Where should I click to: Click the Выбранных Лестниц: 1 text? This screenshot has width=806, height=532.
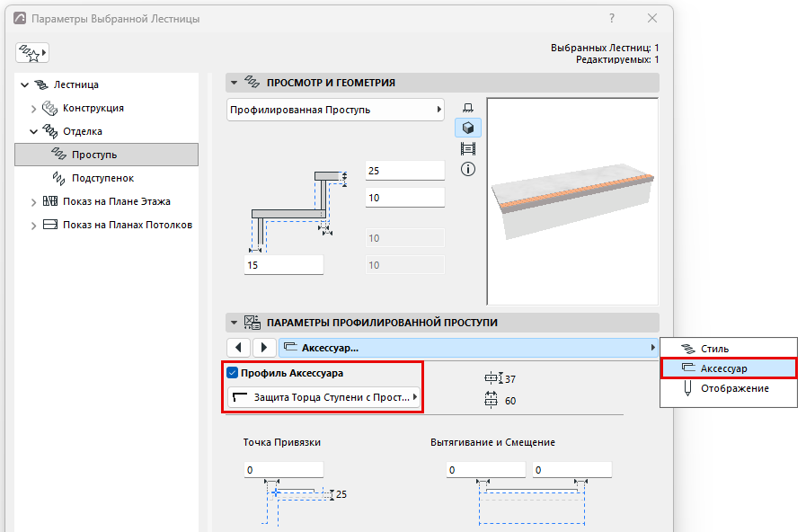pos(605,48)
